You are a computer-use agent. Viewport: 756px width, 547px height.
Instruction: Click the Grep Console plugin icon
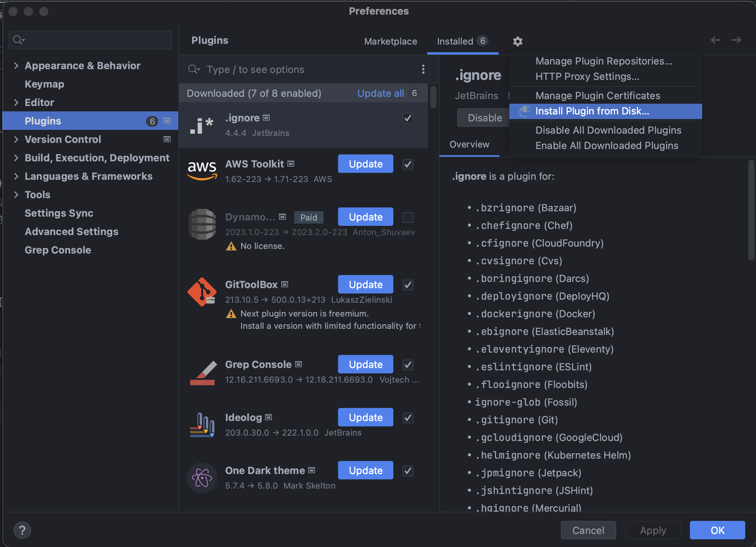[x=202, y=372]
